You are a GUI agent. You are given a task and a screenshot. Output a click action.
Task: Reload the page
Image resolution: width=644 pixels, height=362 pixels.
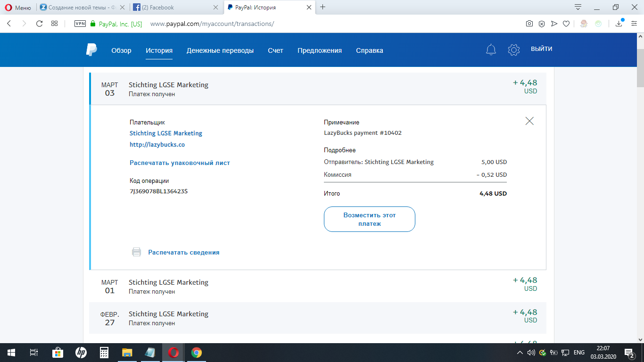click(39, 24)
